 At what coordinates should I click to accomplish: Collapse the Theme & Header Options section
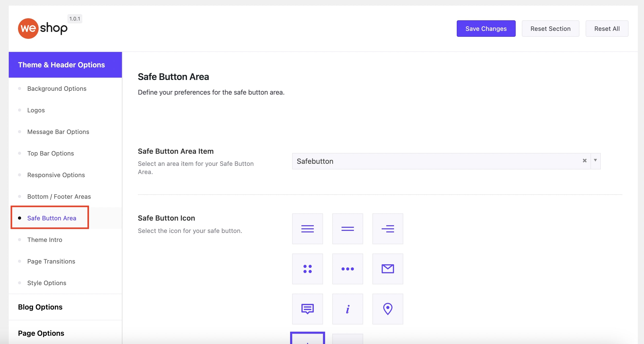[65, 65]
